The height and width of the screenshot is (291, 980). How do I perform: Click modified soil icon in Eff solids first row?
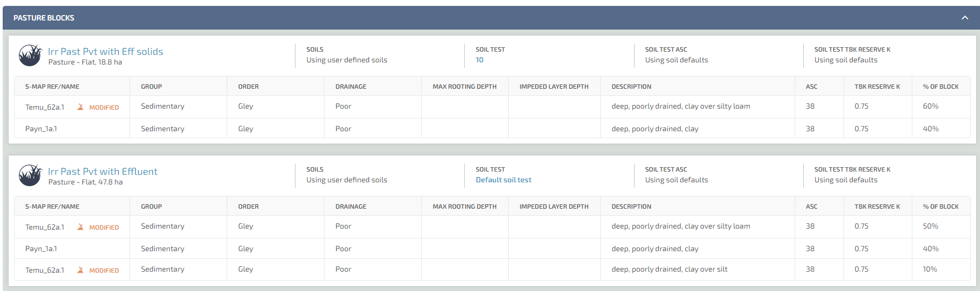point(80,107)
